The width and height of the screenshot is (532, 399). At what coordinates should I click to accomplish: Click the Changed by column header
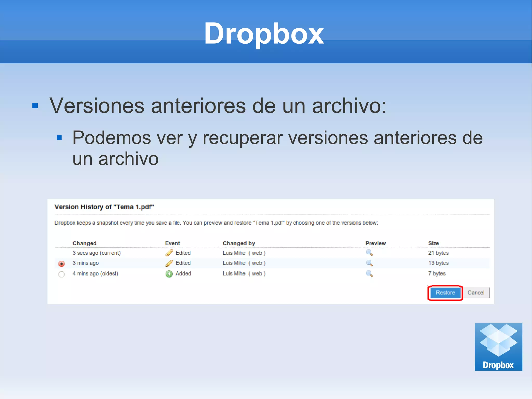tap(239, 243)
